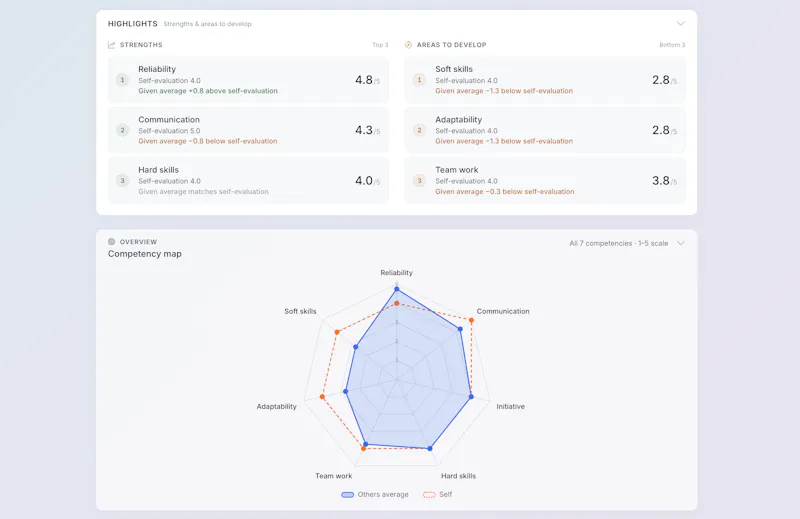Click rank badge 2 beside Communication

click(122, 130)
